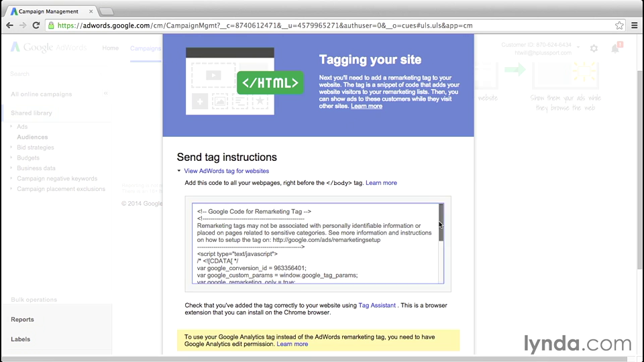Close the Campaign Management browser tab
Image resolution: width=644 pixels, height=362 pixels.
click(x=91, y=11)
